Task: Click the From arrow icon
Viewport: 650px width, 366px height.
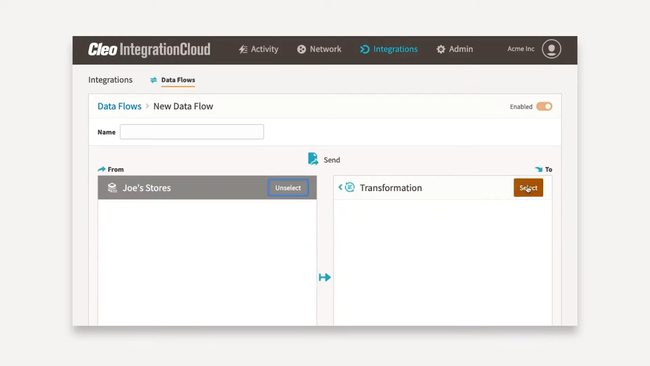Action: (102, 169)
